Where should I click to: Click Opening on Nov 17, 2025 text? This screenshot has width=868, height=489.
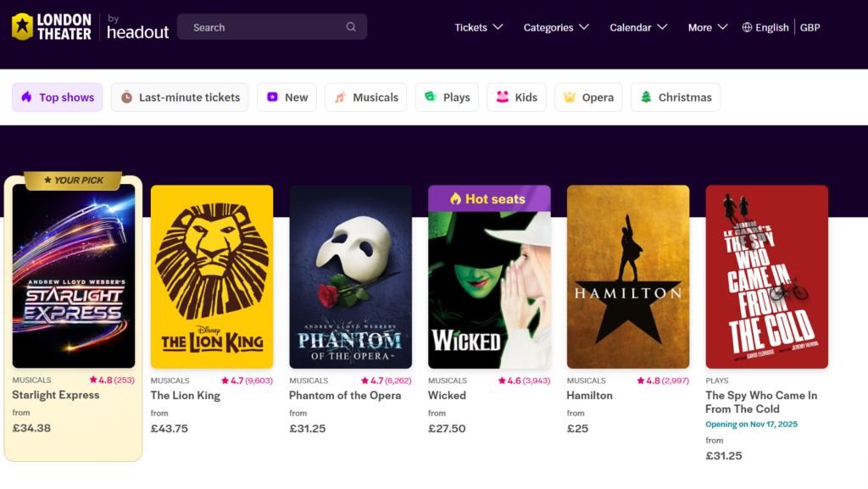point(751,425)
